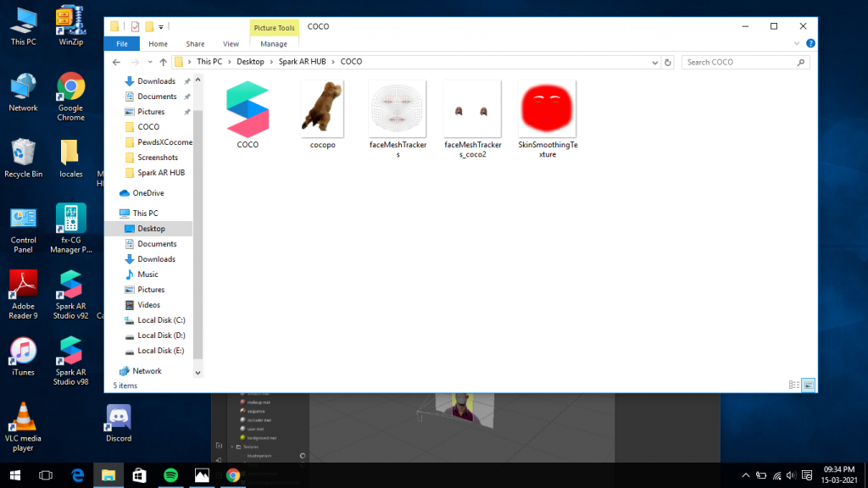Switch to the Details view layout
868x488 pixels.
click(793, 385)
